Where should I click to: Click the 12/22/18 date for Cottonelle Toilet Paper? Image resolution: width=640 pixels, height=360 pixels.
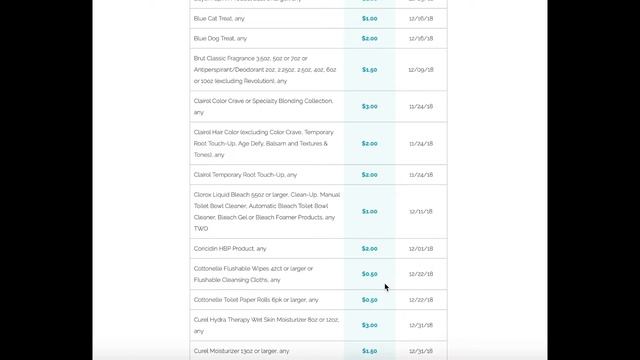[421, 300]
